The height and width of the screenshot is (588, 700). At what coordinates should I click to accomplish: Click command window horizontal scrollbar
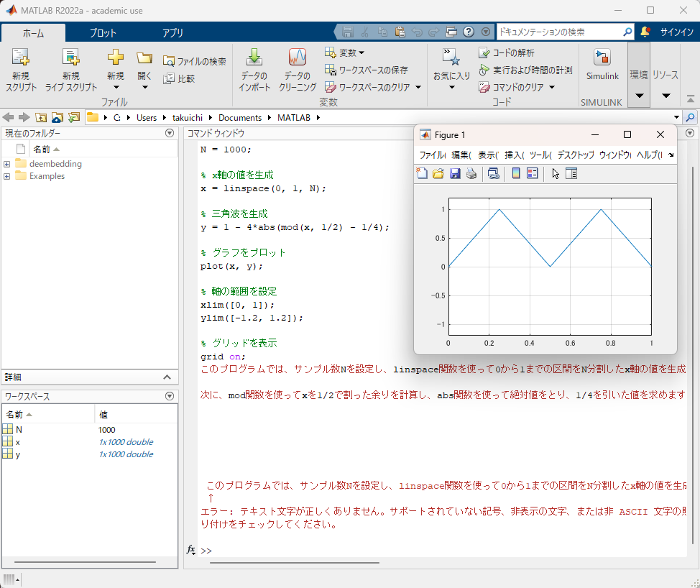(x=295, y=563)
